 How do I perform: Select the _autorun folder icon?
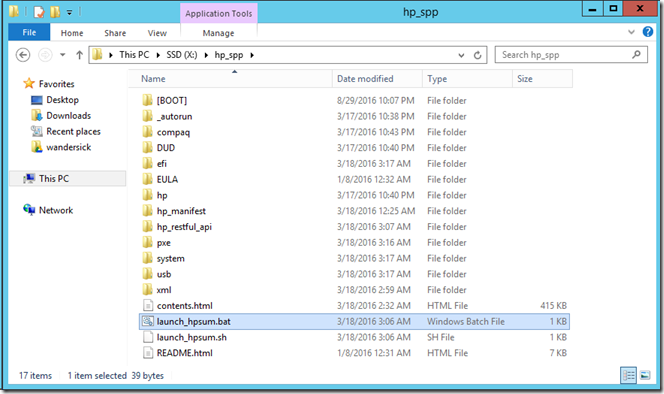point(147,116)
